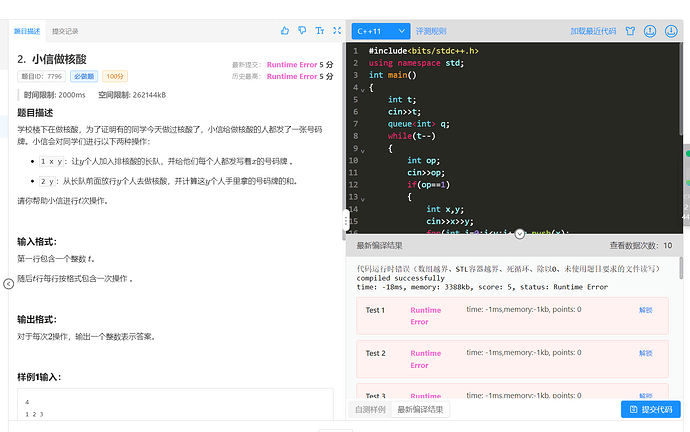Click 最新提交 Runtime Error status
690x432 pixels.
292,65
